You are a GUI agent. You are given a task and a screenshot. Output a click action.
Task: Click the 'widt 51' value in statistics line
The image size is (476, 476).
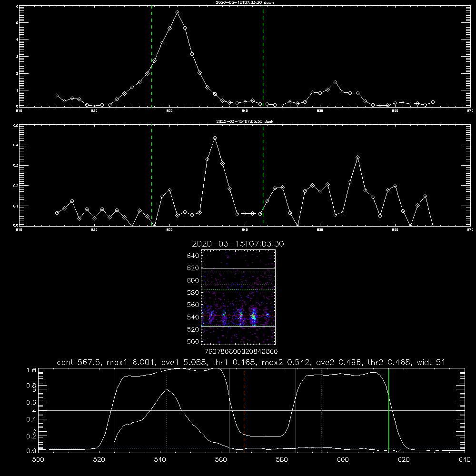431,362
